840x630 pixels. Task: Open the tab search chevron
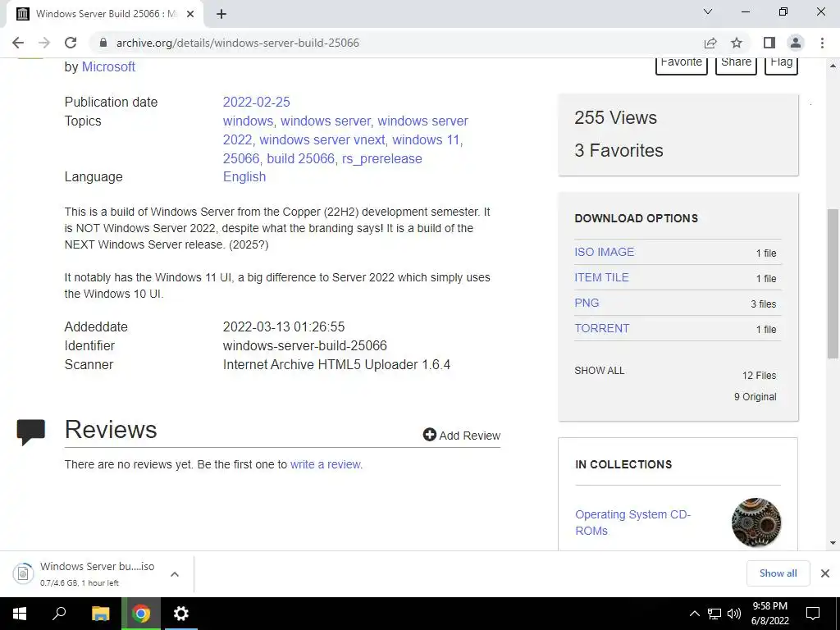coord(708,11)
